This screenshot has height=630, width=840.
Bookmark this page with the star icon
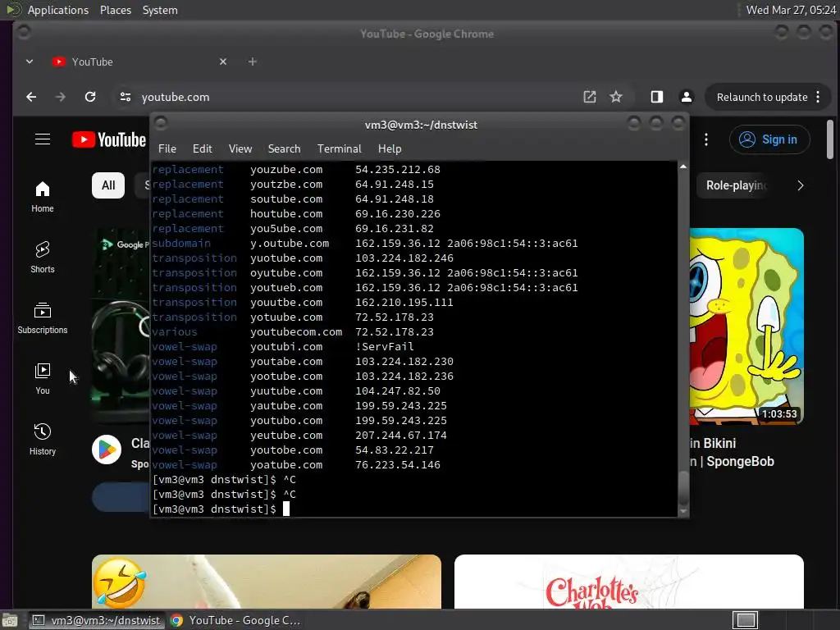pyautogui.click(x=616, y=97)
